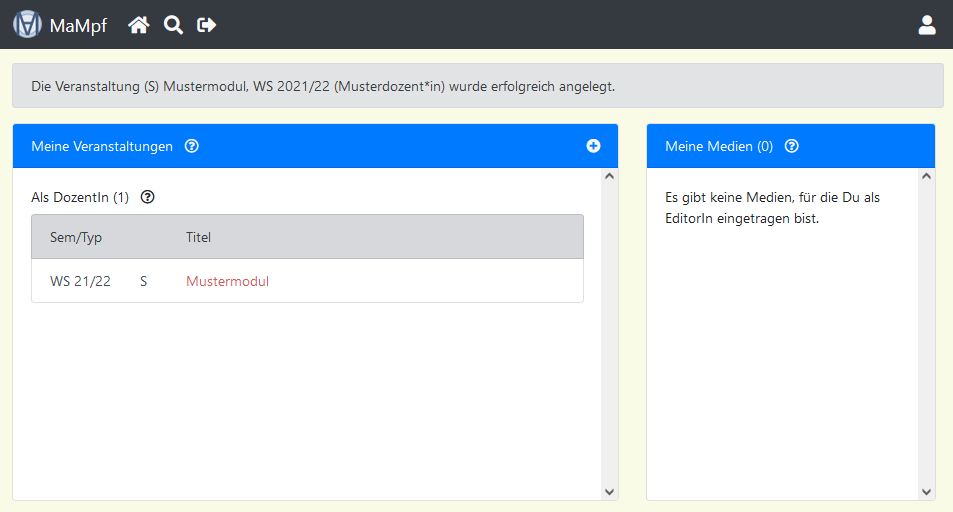Open the search magnifier icon
The width and height of the screenshot is (953, 512).
pos(173,25)
